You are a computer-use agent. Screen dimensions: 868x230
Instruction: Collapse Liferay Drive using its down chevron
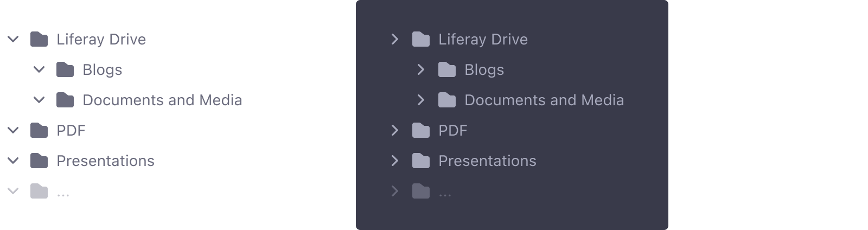(x=13, y=39)
